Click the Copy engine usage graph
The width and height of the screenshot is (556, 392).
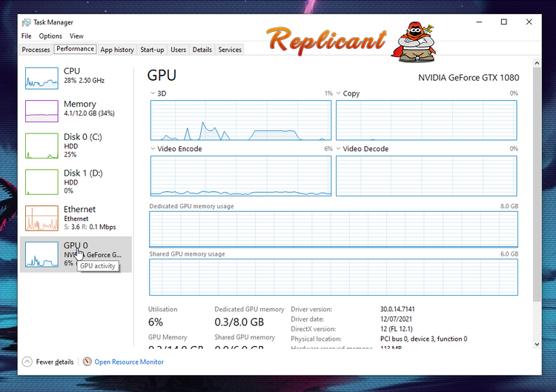click(426, 120)
